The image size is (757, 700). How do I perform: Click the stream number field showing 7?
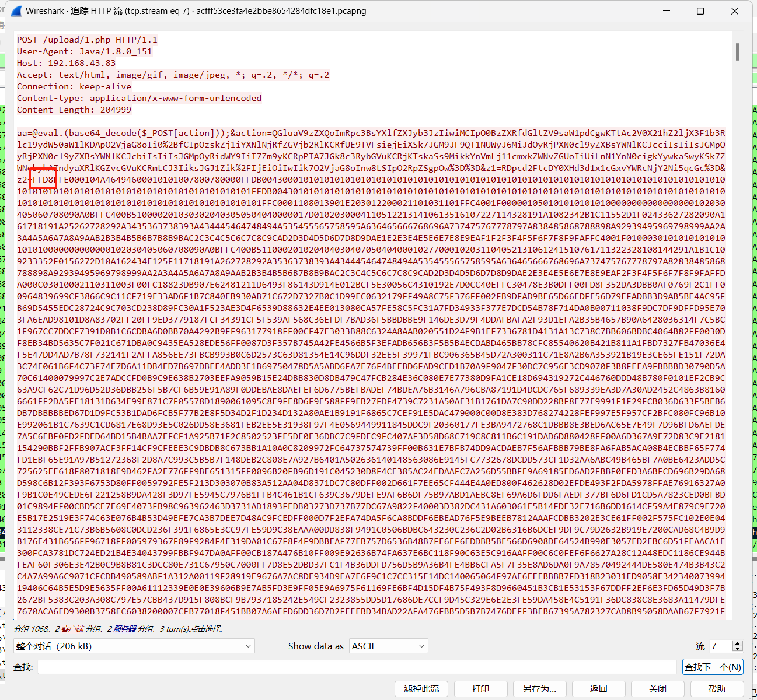[x=720, y=646]
